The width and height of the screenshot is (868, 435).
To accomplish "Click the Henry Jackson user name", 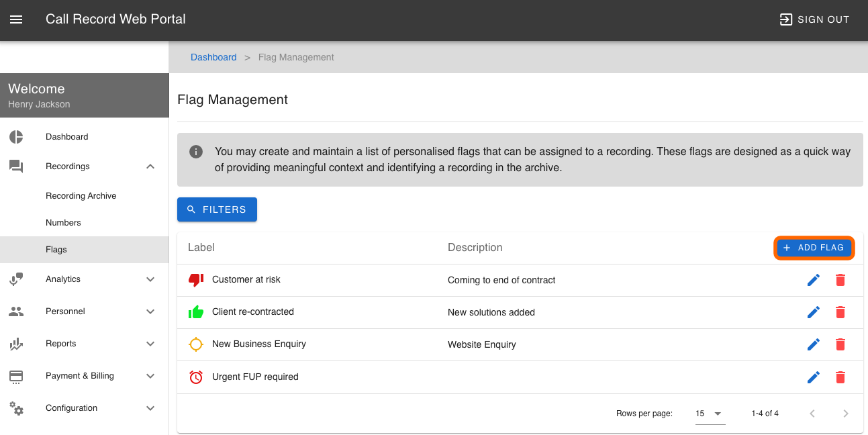I will 39,104.
